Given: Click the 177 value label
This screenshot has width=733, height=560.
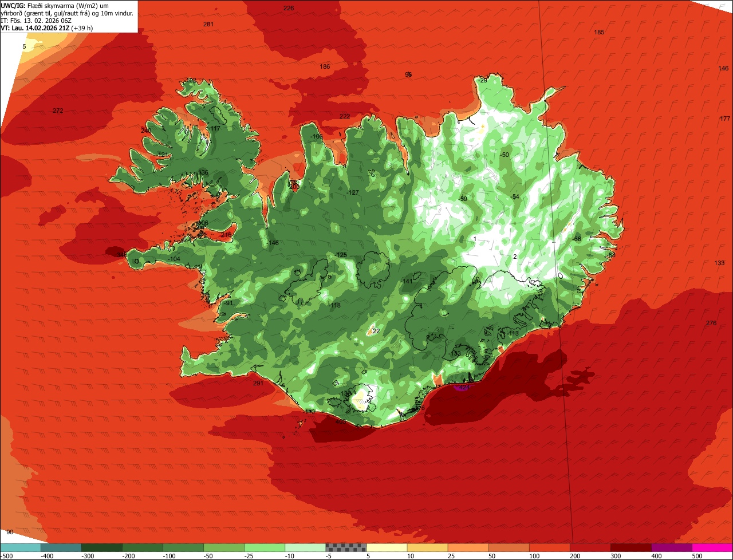Looking at the screenshot, I should 725,119.
